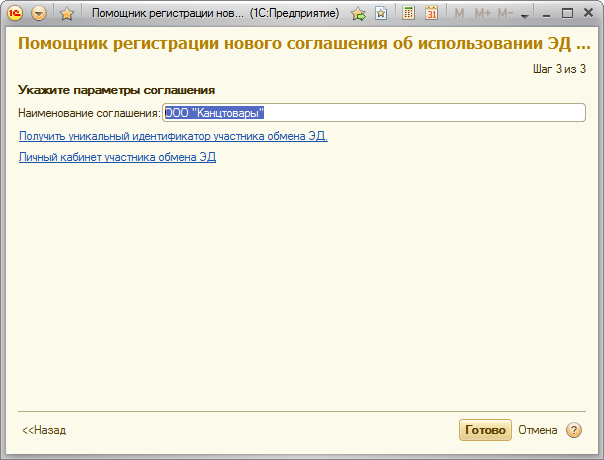Click heading Укажите параметры соглашения

[x=116, y=90]
